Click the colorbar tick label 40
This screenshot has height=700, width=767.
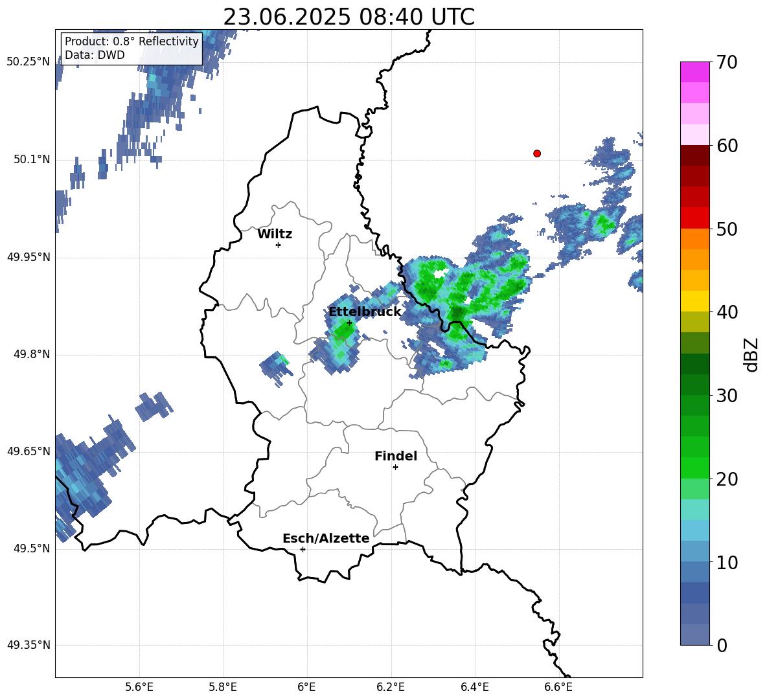(x=727, y=312)
